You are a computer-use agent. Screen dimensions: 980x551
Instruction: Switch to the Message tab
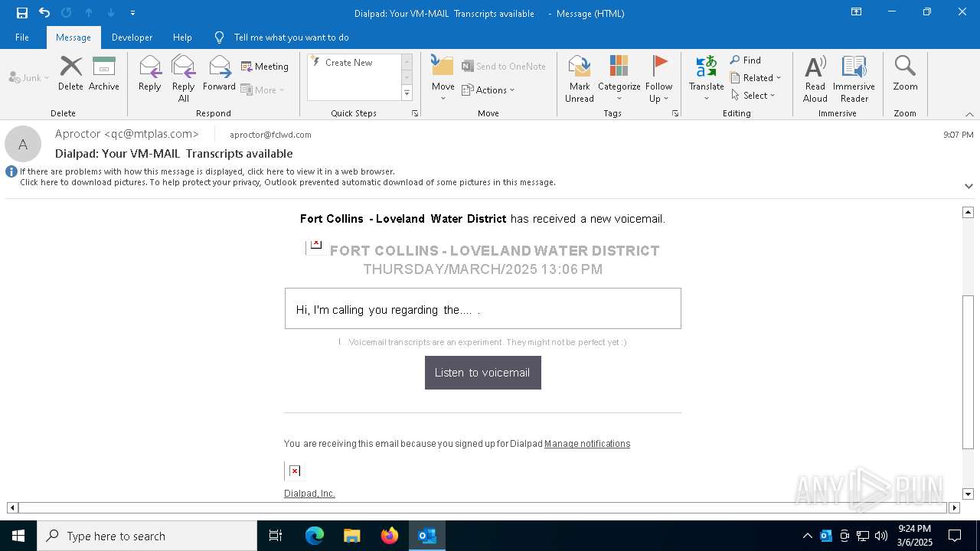click(x=73, y=37)
